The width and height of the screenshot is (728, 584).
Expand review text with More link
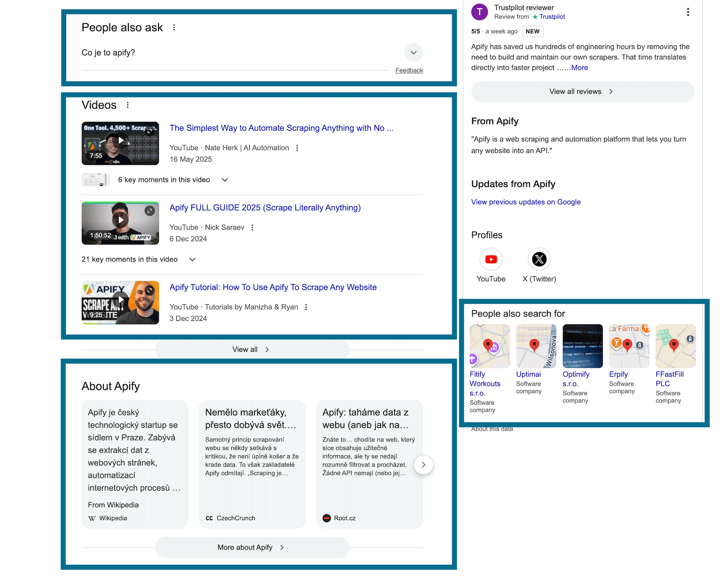pyautogui.click(x=580, y=68)
